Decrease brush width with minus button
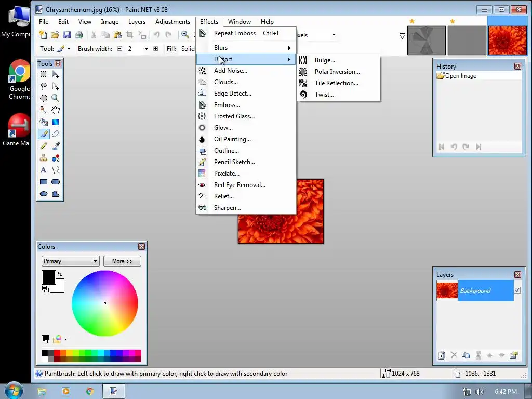 tap(120, 49)
